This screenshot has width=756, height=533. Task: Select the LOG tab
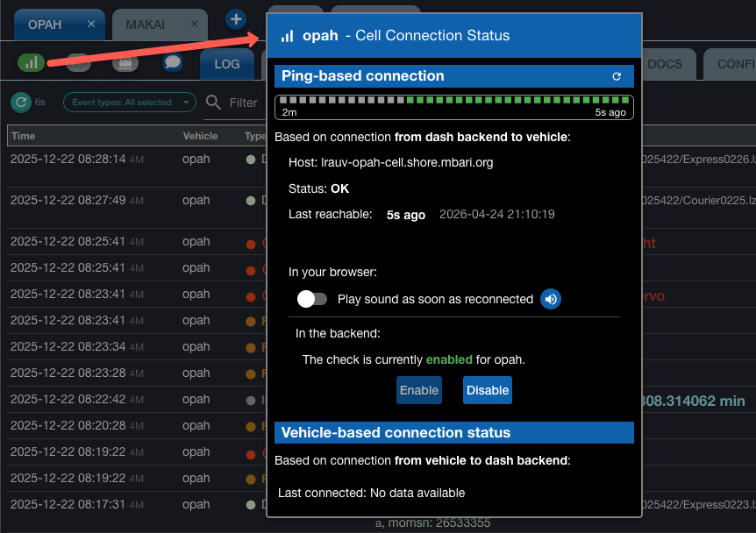(x=226, y=64)
